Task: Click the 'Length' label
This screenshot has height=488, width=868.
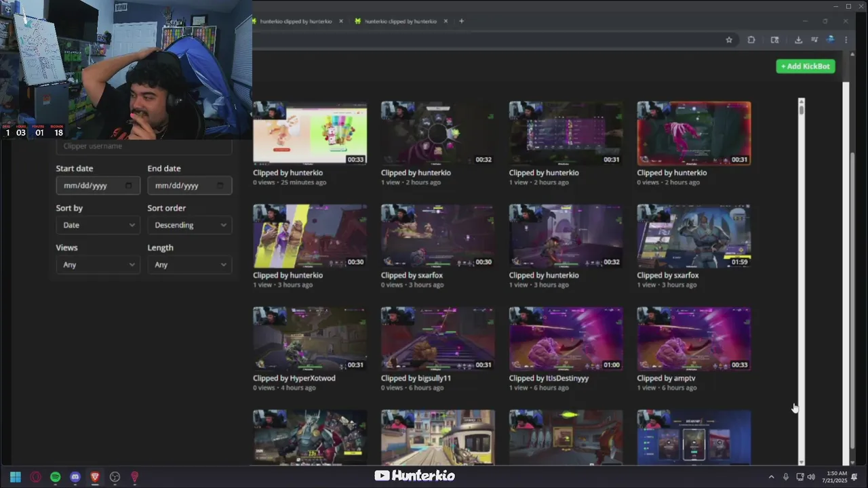Action: click(x=160, y=248)
